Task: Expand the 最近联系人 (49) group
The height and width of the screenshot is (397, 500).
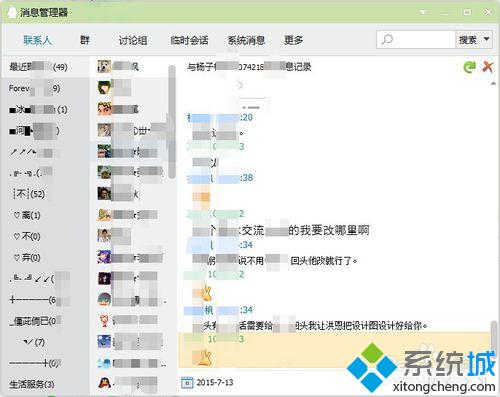Action: click(x=38, y=67)
